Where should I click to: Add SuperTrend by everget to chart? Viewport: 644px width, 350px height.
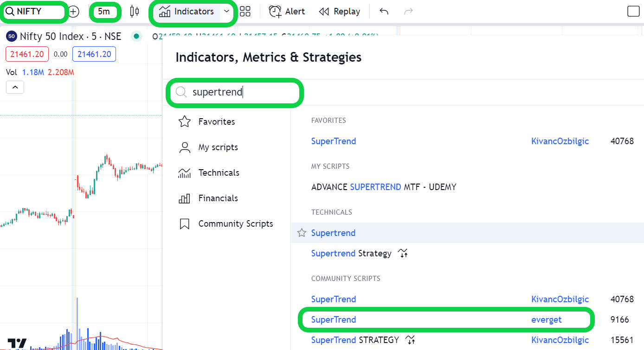[334, 319]
